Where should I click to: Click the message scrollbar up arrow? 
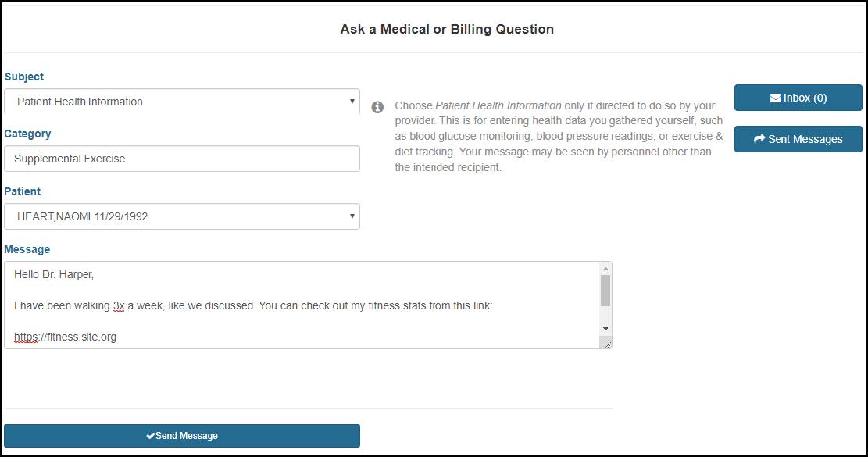pos(605,268)
